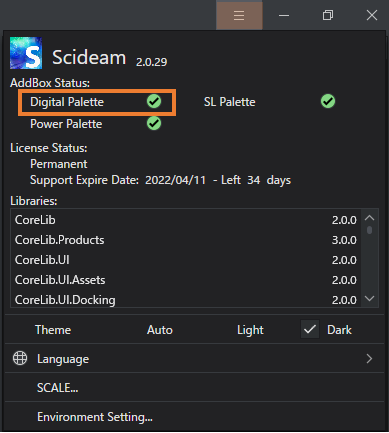Click the globe icon beside Language
This screenshot has height=433, width=389.
(x=20, y=358)
